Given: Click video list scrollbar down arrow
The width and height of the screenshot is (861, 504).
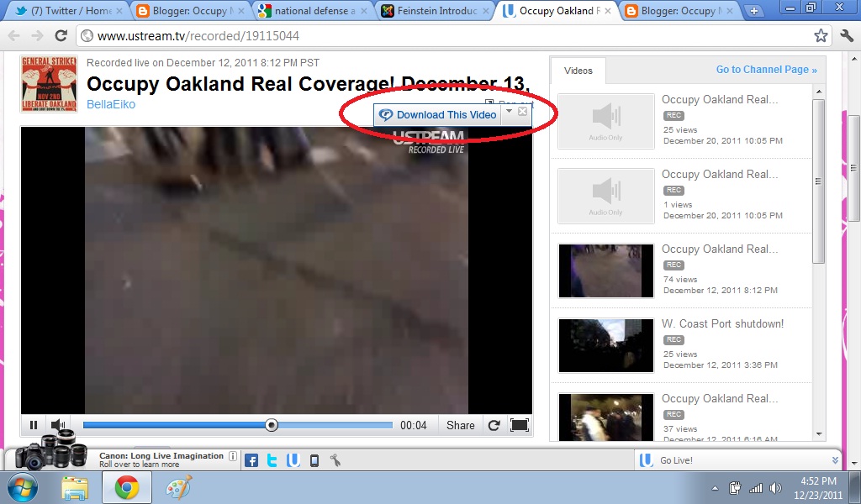Looking at the screenshot, I should pos(819,434).
